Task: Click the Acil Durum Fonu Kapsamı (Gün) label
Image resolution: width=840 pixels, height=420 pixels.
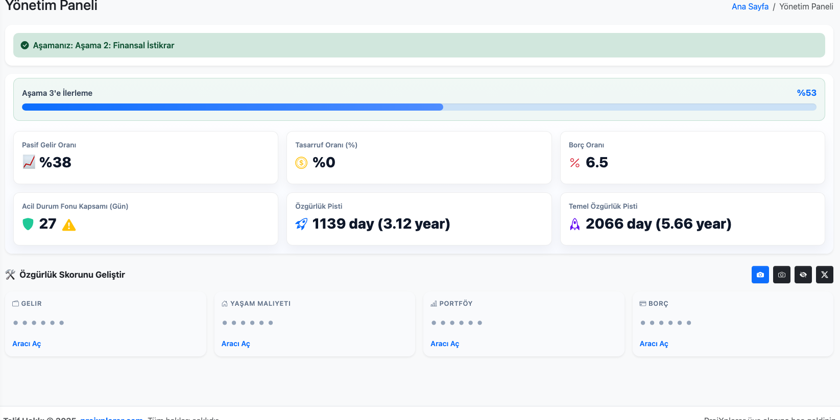Action: pyautogui.click(x=75, y=206)
